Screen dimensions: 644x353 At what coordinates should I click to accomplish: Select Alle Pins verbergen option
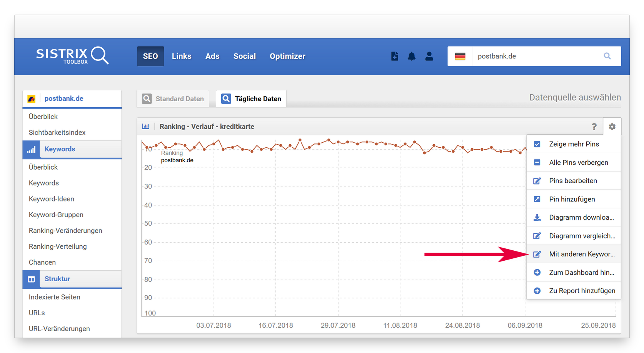578,163
